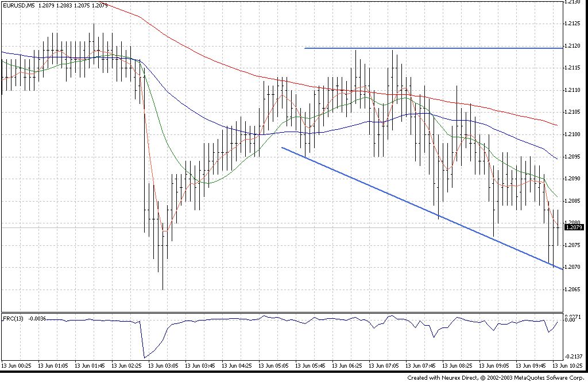This screenshot has height=382, width=588.
Task: Click the 13 Jun 00:25 time label
Action: (17, 365)
